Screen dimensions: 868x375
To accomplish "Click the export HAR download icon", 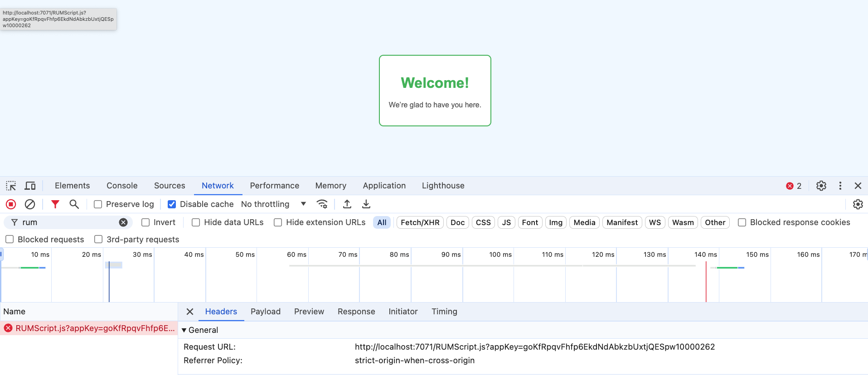I will click(x=366, y=204).
